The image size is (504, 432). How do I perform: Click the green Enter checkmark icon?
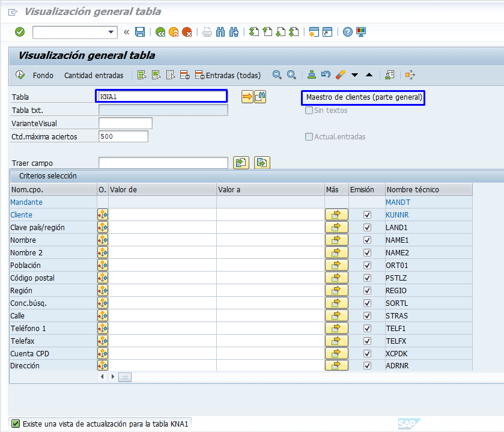pos(20,32)
